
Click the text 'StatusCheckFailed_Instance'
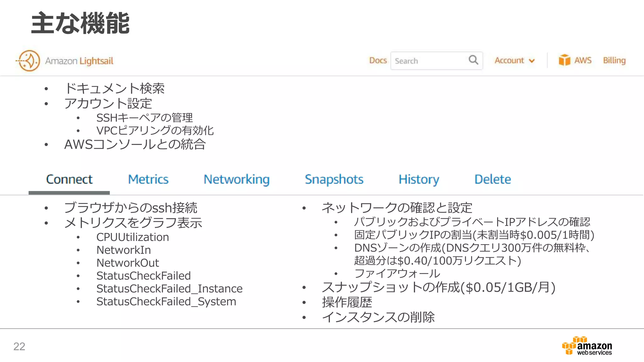(x=169, y=289)
